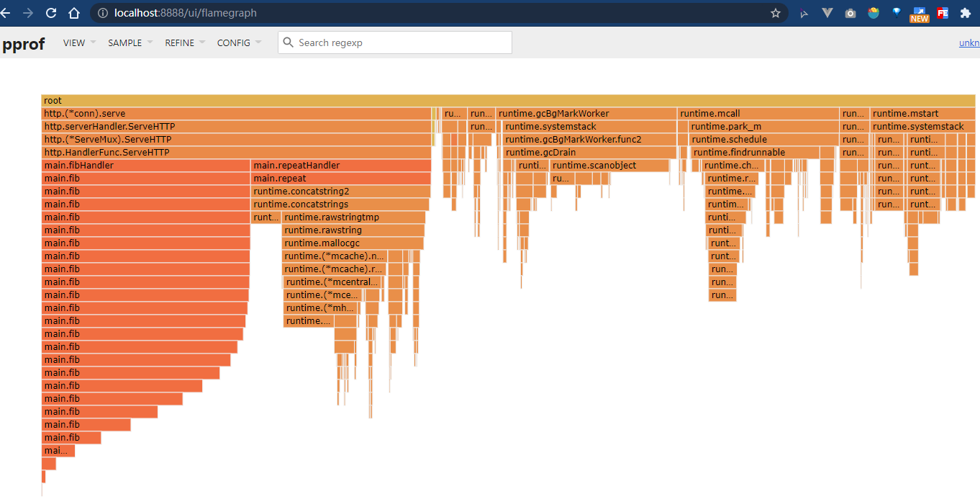The image size is (980, 499).
Task: Click the red FE extension icon
Action: [943, 13]
